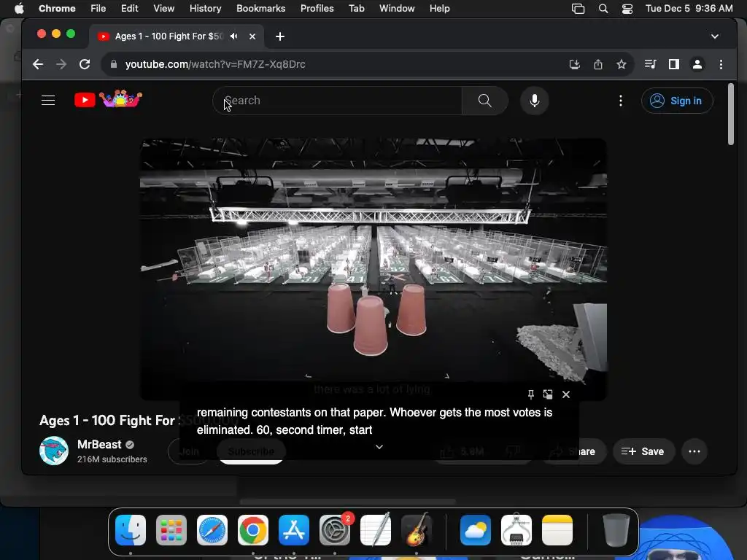Open Launchpad from the Dock

pos(171,530)
